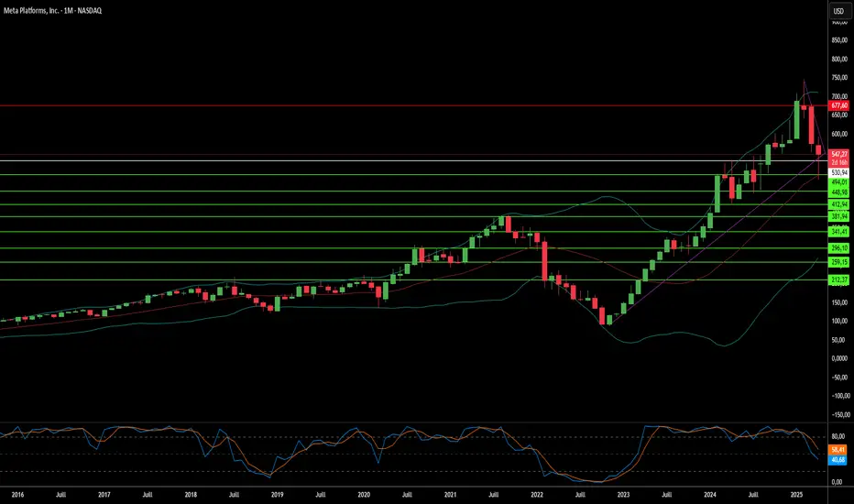Click the 2024 label on time axis

710,495
